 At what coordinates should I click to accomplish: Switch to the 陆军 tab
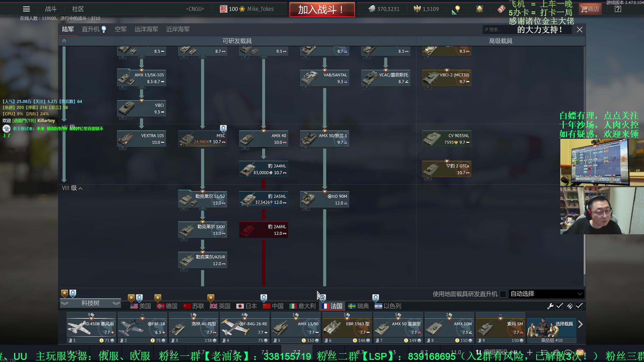point(68,29)
